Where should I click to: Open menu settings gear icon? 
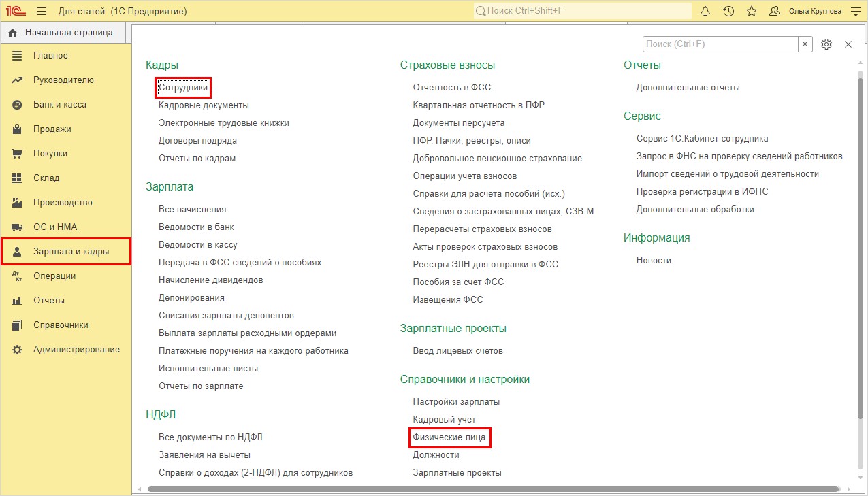point(826,44)
